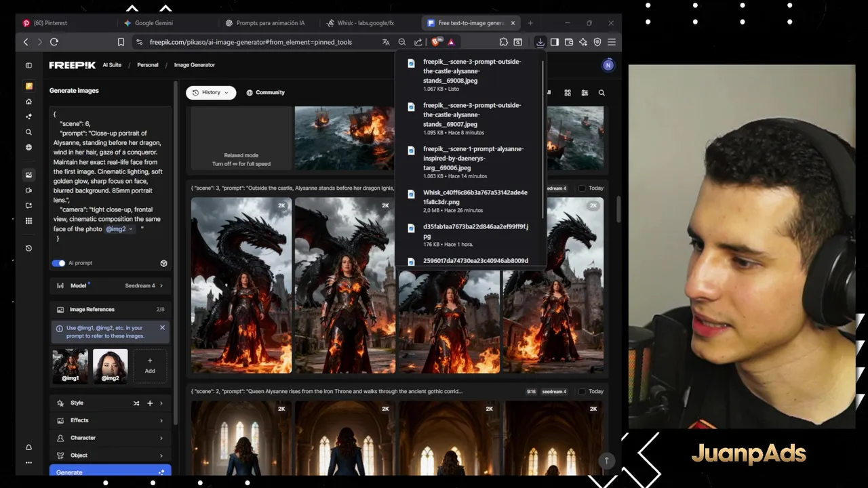This screenshot has height=488, width=868.
Task: Open the History dropdown
Action: (211, 93)
